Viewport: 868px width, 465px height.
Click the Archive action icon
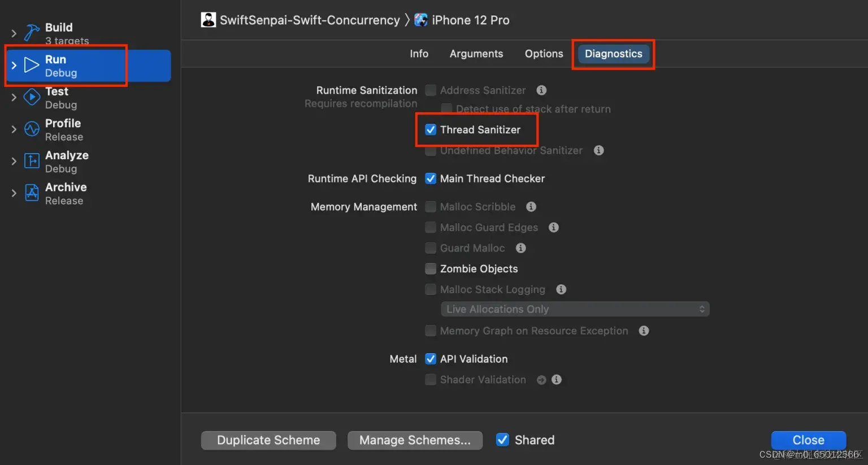(32, 193)
